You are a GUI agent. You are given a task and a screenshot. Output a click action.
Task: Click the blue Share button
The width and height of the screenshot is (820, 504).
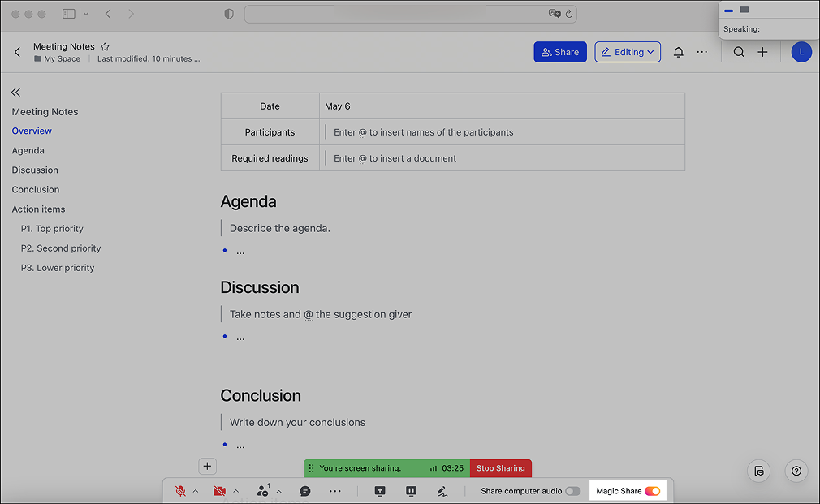click(x=560, y=52)
